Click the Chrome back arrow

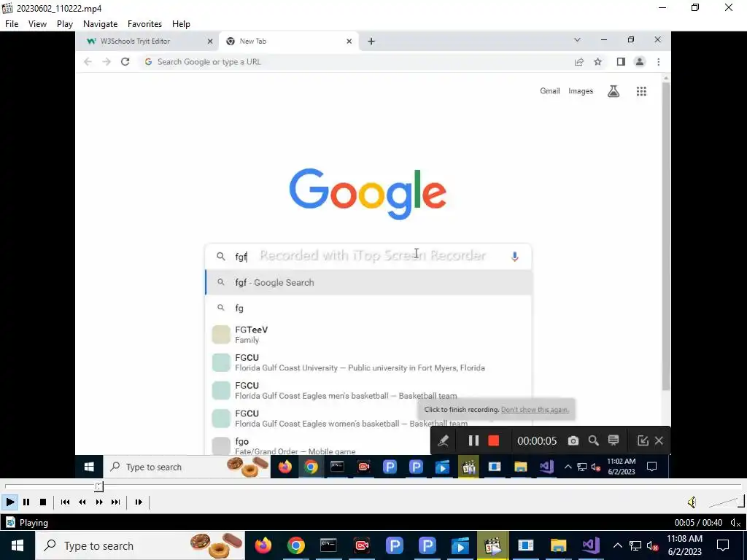(88, 62)
